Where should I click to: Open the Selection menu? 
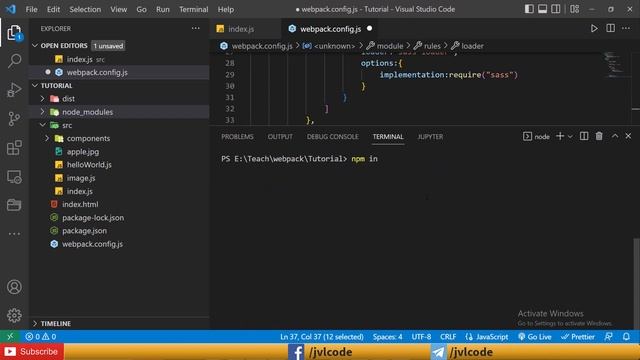(x=85, y=9)
